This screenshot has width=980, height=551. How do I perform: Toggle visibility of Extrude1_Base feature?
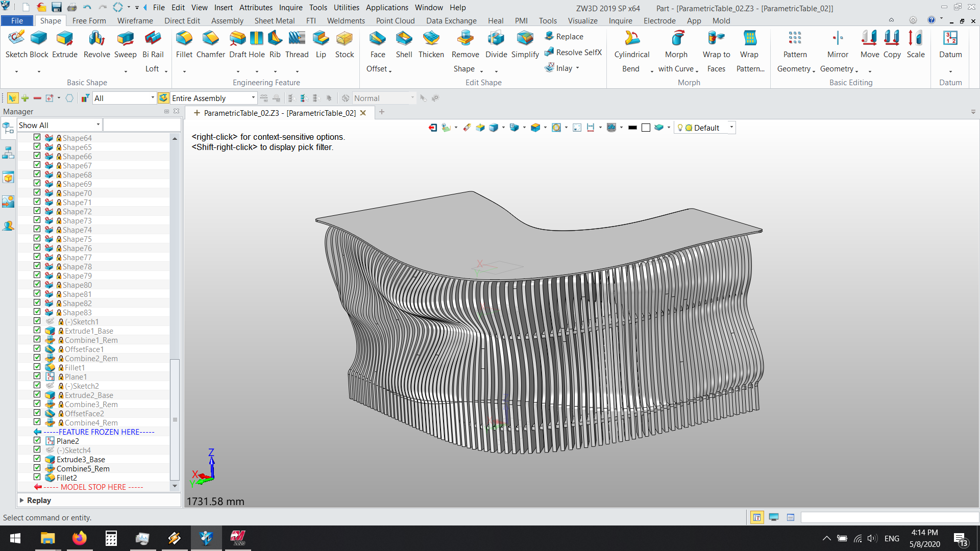(38, 330)
